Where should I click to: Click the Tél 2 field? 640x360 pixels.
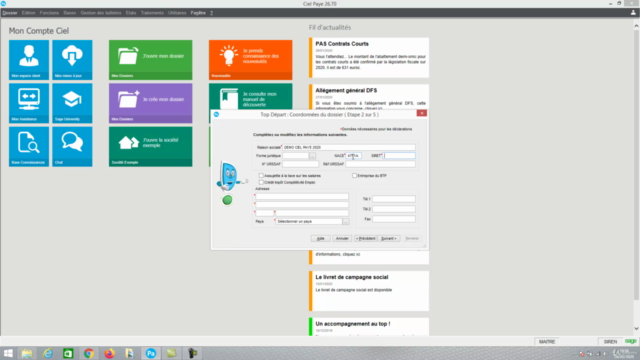click(x=394, y=209)
